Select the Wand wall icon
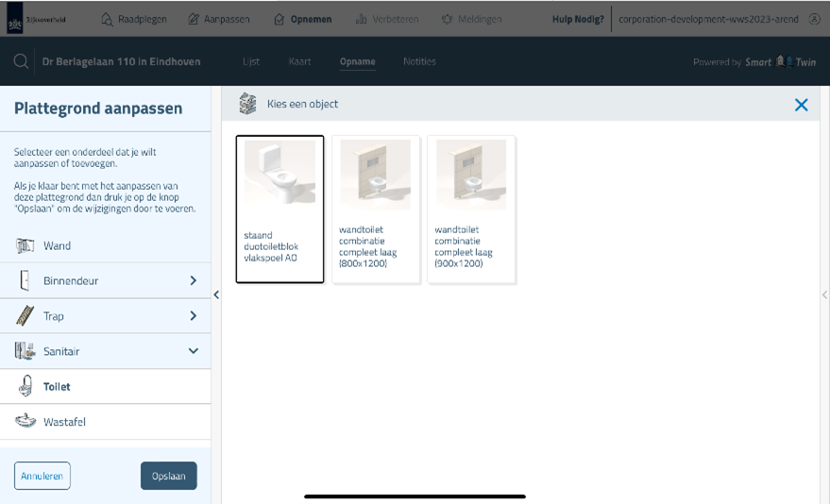This screenshot has height=504, width=830. tap(25, 246)
